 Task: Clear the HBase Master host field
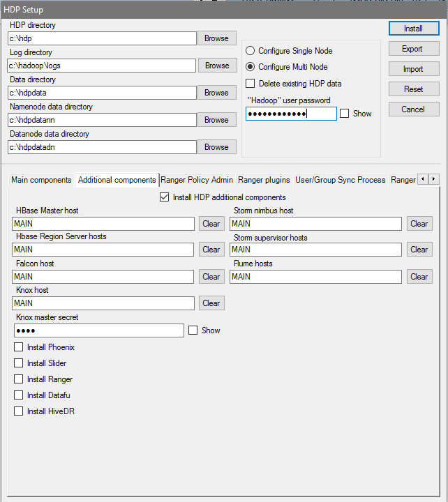click(x=211, y=224)
